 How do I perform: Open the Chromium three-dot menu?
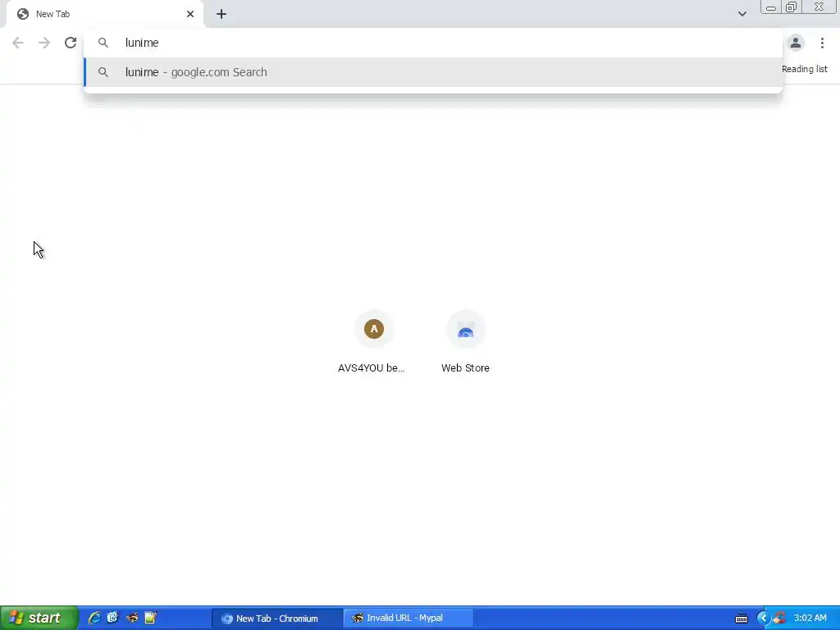(x=822, y=43)
